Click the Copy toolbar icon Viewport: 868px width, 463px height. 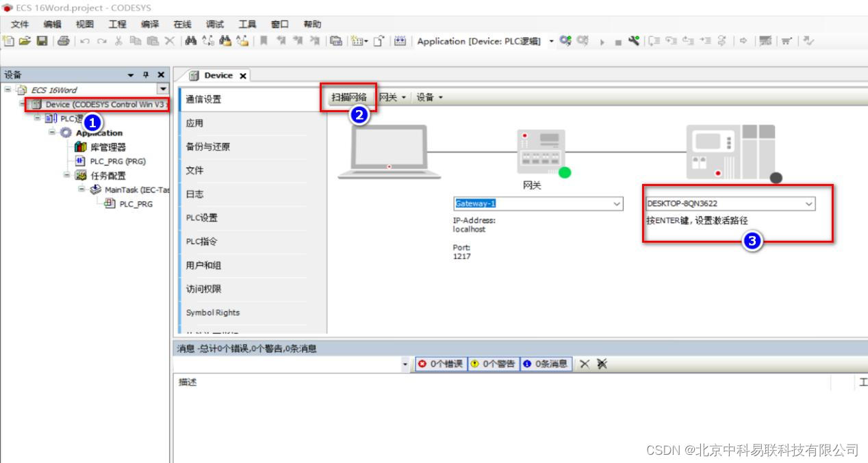coord(136,41)
